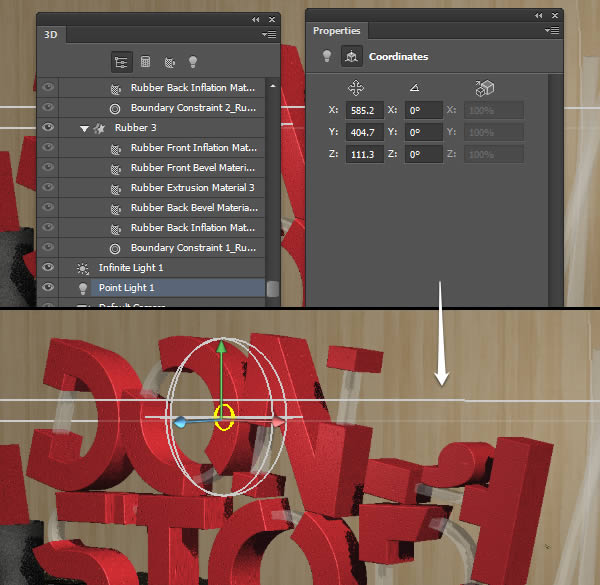Click the Rubber Extrusion Material 3 icon
Viewport: 600px width, 585px height.
pos(116,189)
